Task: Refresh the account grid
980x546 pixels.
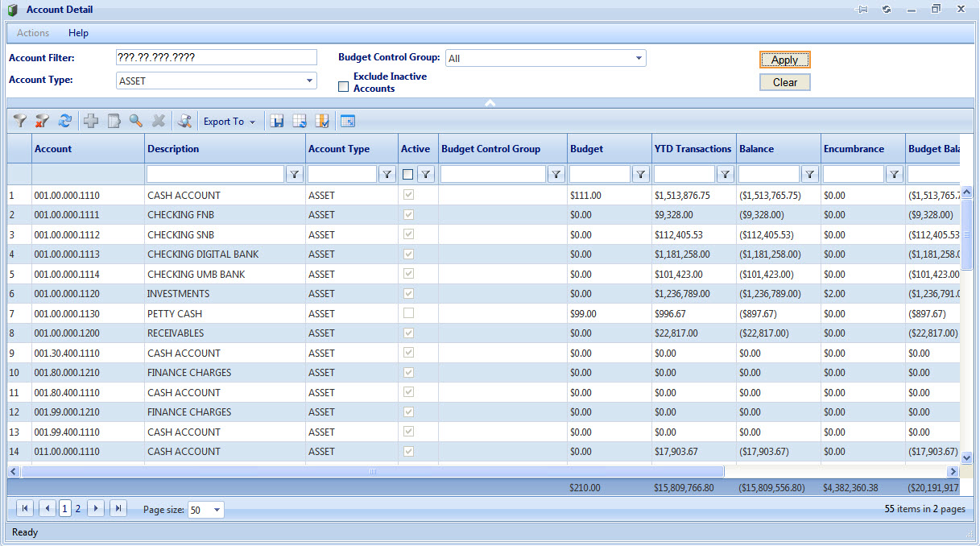Action: click(64, 122)
